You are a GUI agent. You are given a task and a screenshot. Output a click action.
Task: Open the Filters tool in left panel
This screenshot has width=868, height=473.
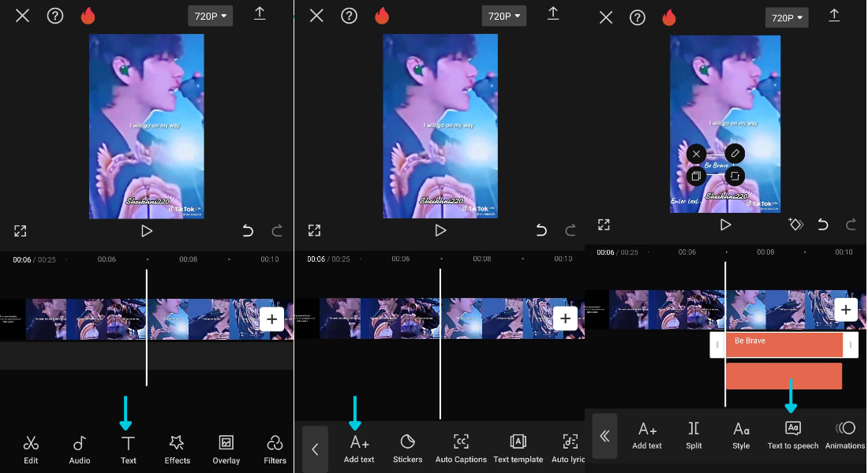pyautogui.click(x=275, y=450)
